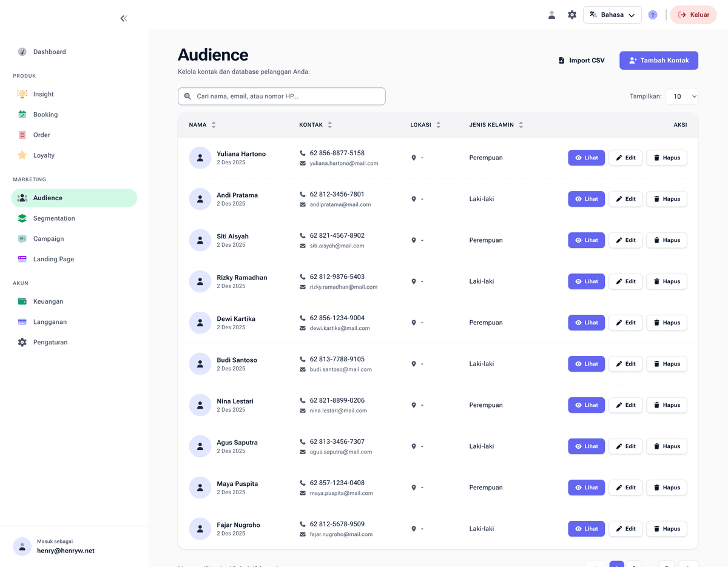Click Lihat for Siti Aisyah
Viewport: 728px width, 567px height.
click(586, 240)
